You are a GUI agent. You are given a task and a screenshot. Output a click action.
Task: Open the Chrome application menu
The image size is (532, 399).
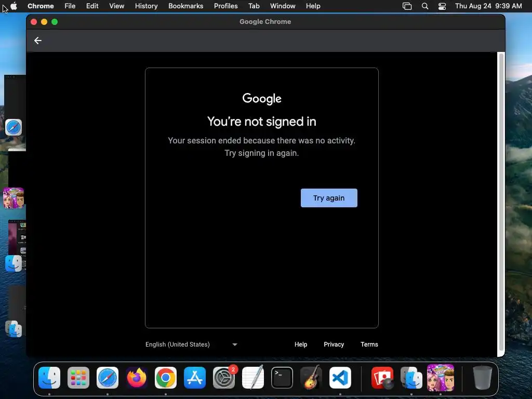pyautogui.click(x=41, y=6)
